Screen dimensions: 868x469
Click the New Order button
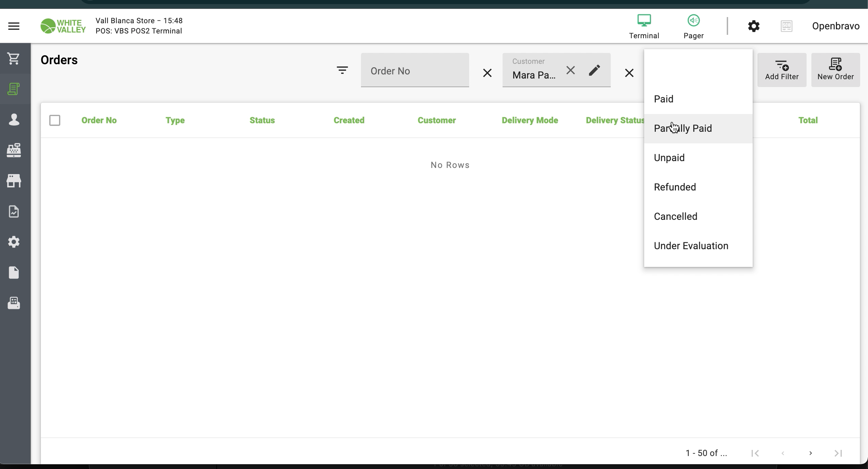[x=835, y=70]
